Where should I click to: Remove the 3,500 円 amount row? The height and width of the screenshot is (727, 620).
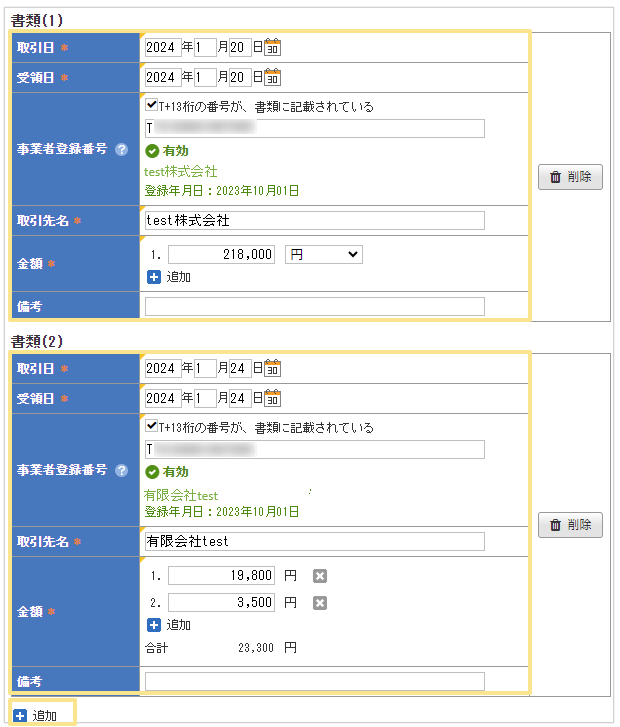320,603
